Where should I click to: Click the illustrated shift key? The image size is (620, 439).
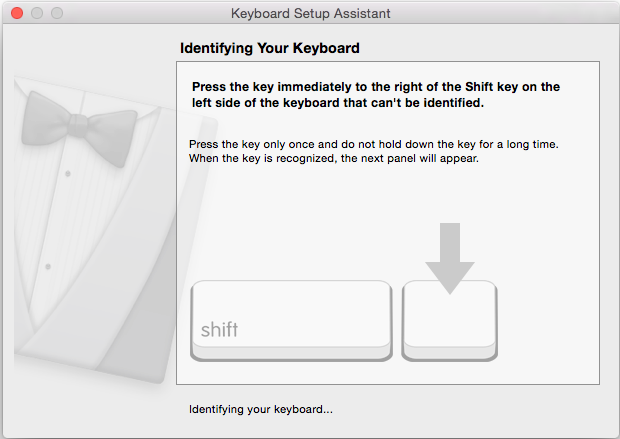pyautogui.click(x=291, y=320)
